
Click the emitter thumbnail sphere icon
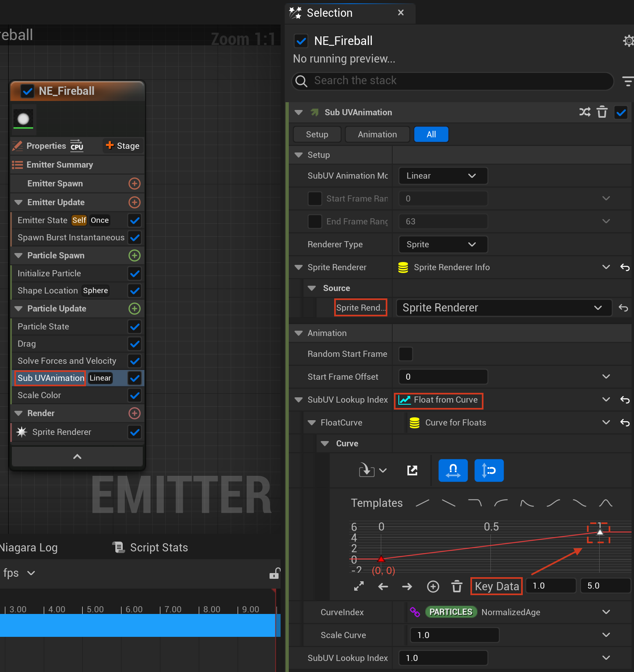click(x=23, y=119)
